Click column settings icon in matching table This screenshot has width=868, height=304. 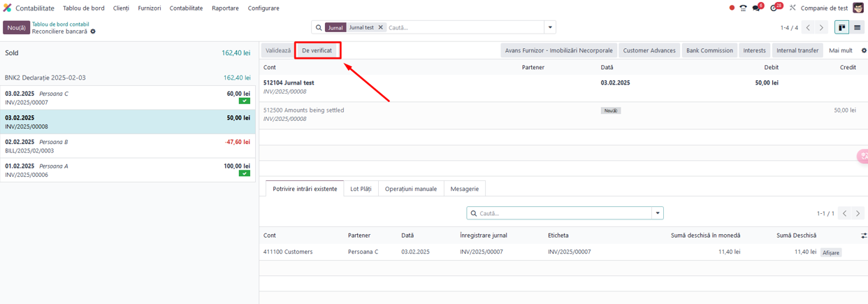coord(864,236)
